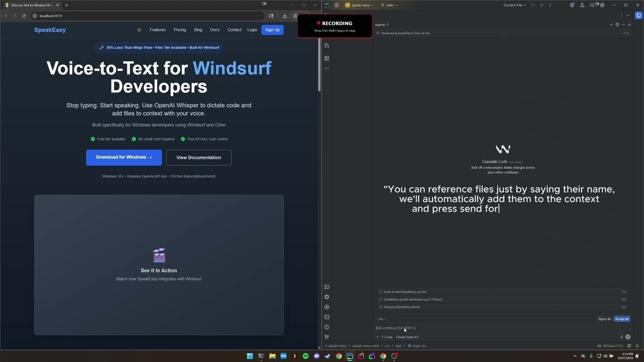Open Pricing in the SpeakEasy nav
Screen dimensions: 644x362
(x=180, y=30)
